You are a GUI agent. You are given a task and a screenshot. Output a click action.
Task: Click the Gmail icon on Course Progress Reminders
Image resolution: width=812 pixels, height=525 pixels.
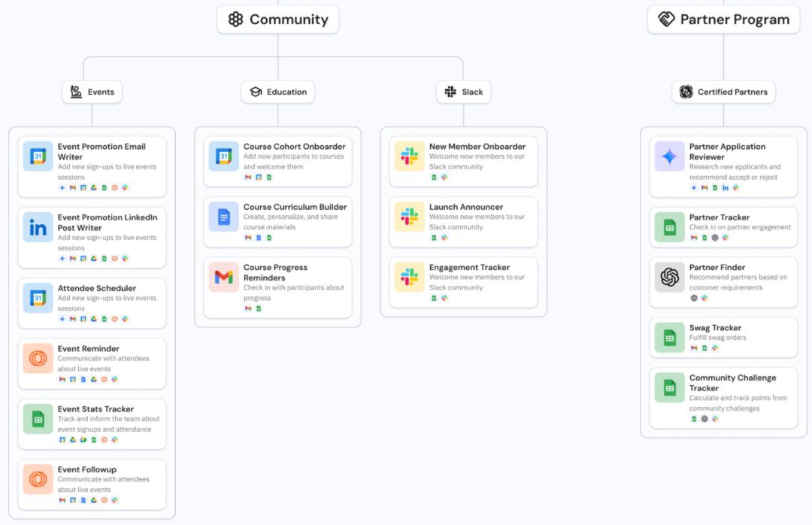223,277
